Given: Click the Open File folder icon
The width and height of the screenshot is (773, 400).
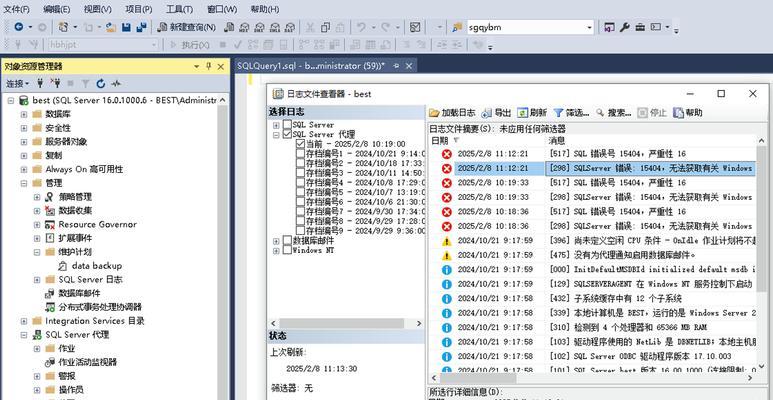Looking at the screenshot, I should pos(111,28).
